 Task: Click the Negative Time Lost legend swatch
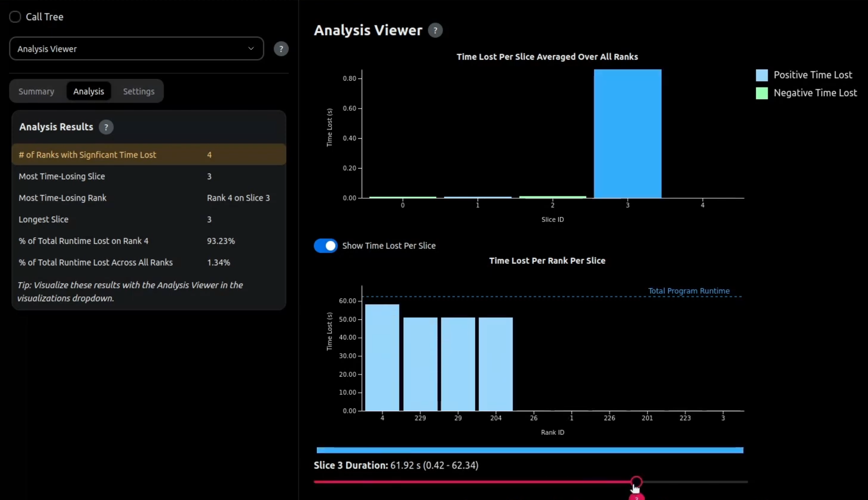[x=761, y=93]
